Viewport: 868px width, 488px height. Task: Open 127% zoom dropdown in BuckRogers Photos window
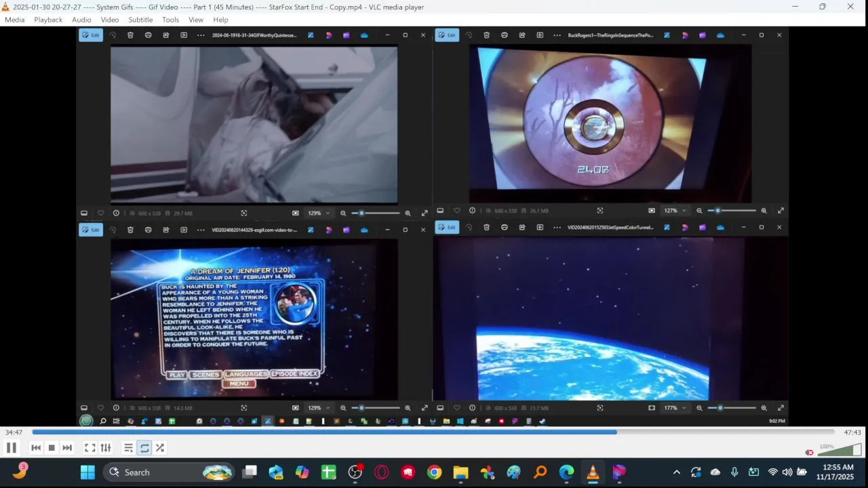(675, 211)
